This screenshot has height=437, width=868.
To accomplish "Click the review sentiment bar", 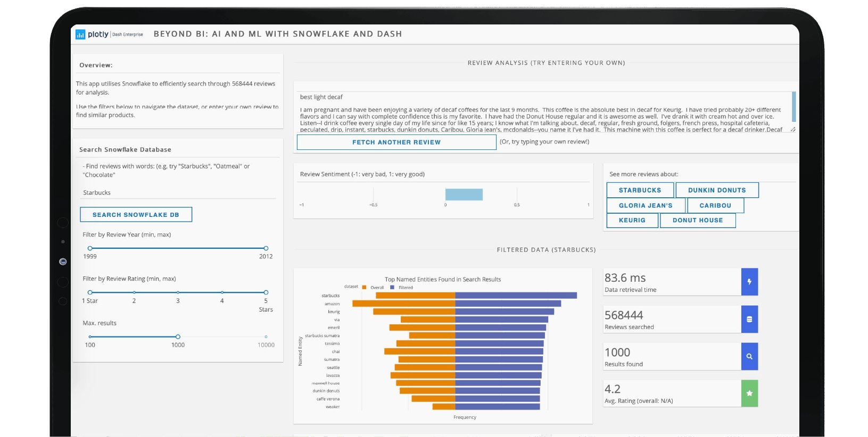I will [464, 195].
